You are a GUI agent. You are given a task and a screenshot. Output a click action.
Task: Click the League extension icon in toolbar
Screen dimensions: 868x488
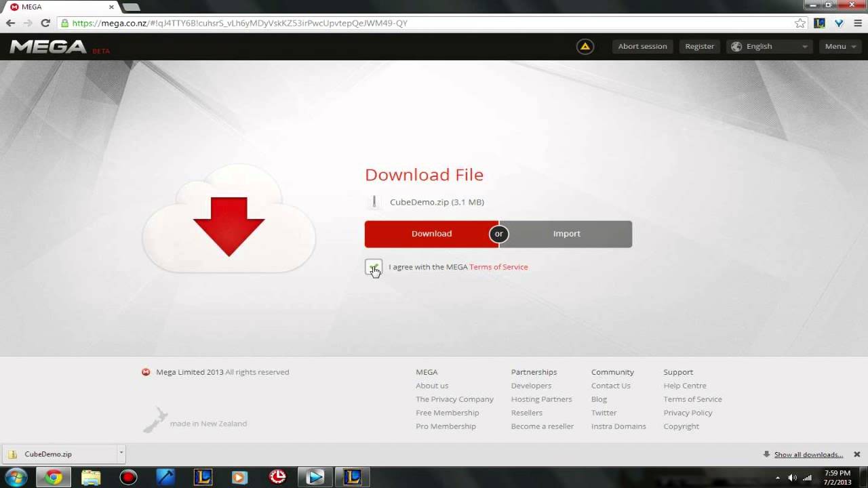820,23
